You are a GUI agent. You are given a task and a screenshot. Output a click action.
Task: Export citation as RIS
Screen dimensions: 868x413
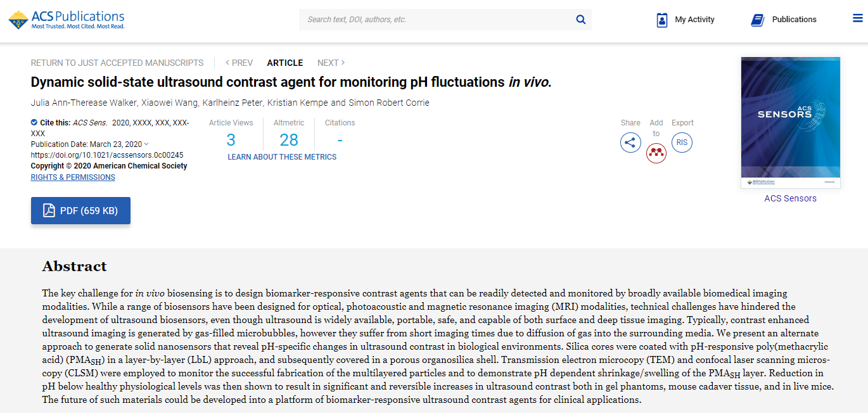tap(682, 143)
